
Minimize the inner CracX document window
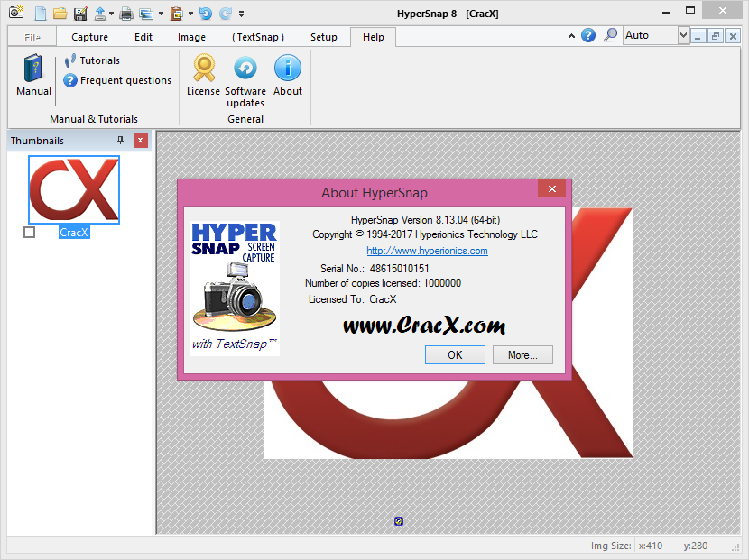click(x=698, y=36)
